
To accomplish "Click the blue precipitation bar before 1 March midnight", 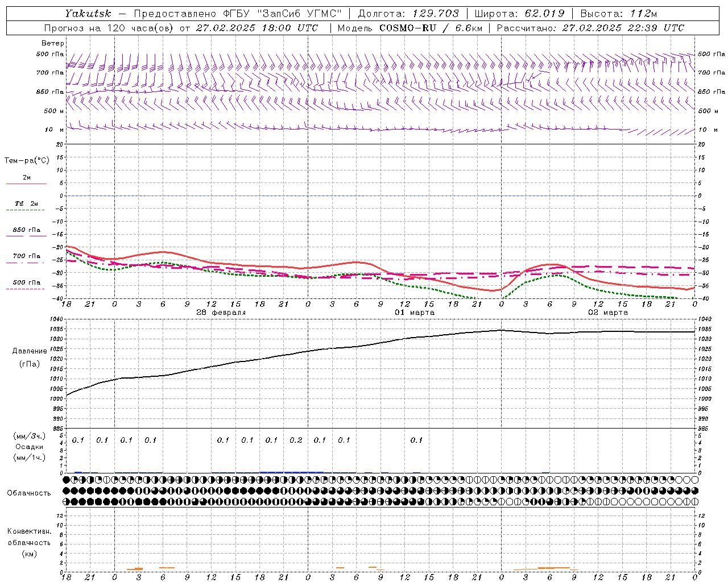I will point(292,472).
